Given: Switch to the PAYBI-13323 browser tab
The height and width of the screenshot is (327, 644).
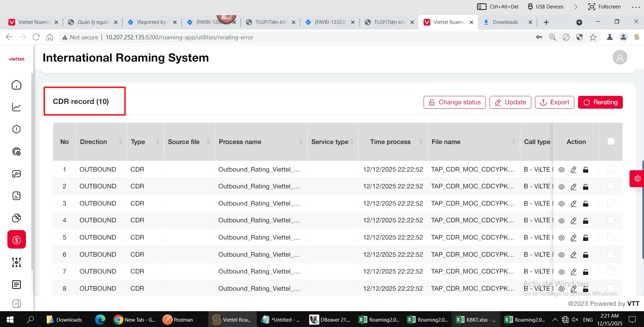Looking at the screenshot, I should [x=330, y=22].
